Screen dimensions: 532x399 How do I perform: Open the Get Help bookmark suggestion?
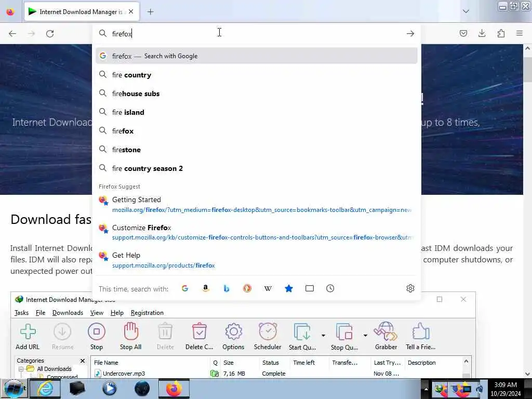click(x=257, y=260)
